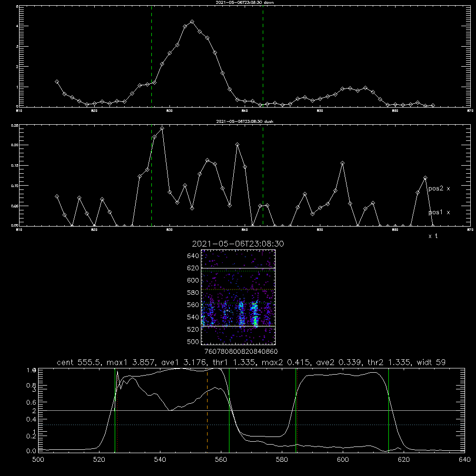Click the orange dashed centroid line in bottom plot

(207, 410)
